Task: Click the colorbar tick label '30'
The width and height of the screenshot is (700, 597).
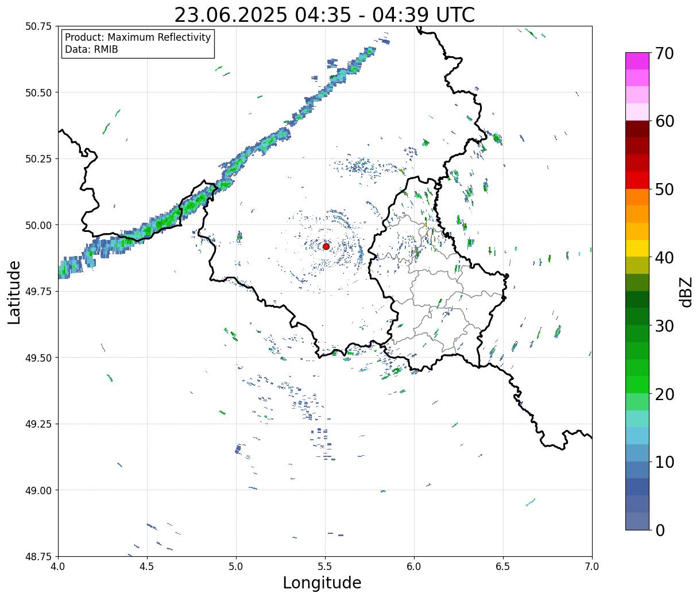Action: [664, 325]
